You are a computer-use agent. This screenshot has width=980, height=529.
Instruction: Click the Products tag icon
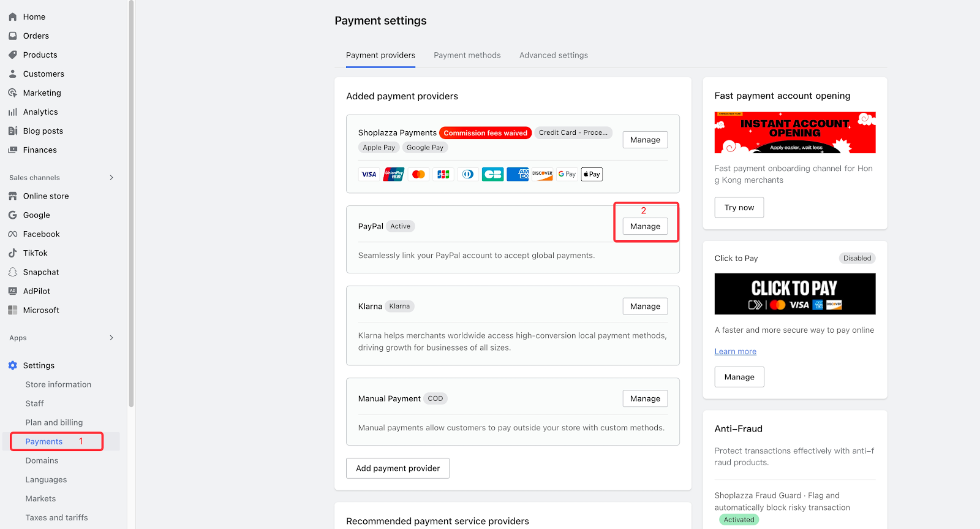[13, 55]
